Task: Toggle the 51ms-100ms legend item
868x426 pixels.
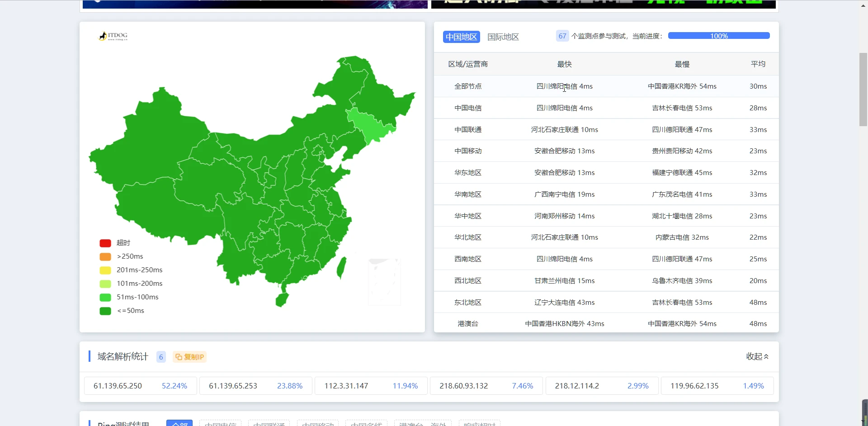Action: click(129, 297)
